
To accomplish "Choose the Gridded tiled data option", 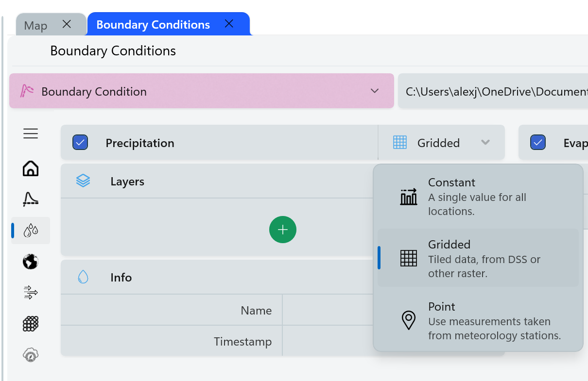I will coord(478,258).
